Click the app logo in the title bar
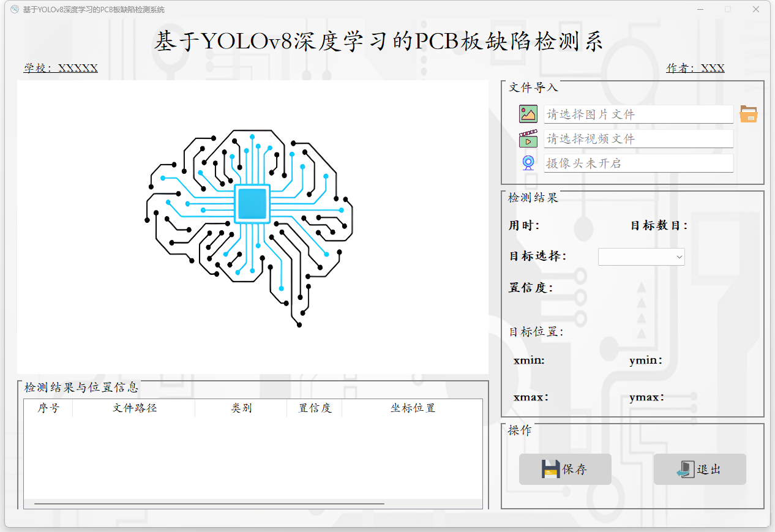The width and height of the screenshot is (775, 532). pos(13,9)
